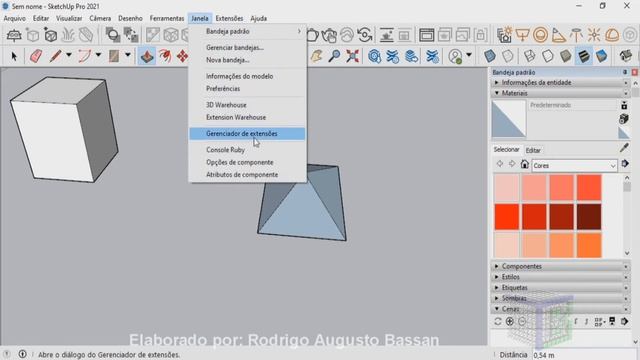
Task: Open the Cores materials library dropdown
Action: 574,166
